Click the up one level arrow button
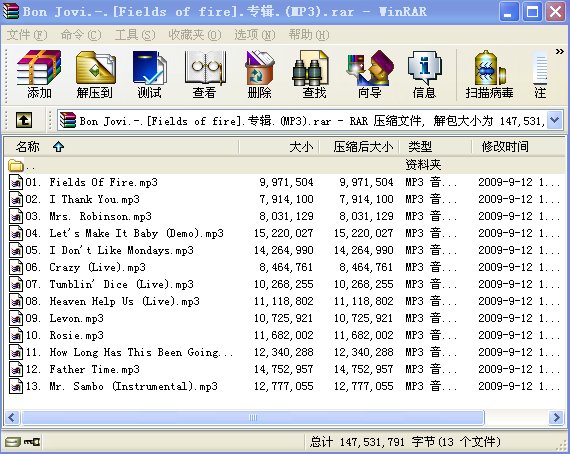The width and height of the screenshot is (570, 454). pos(24,120)
